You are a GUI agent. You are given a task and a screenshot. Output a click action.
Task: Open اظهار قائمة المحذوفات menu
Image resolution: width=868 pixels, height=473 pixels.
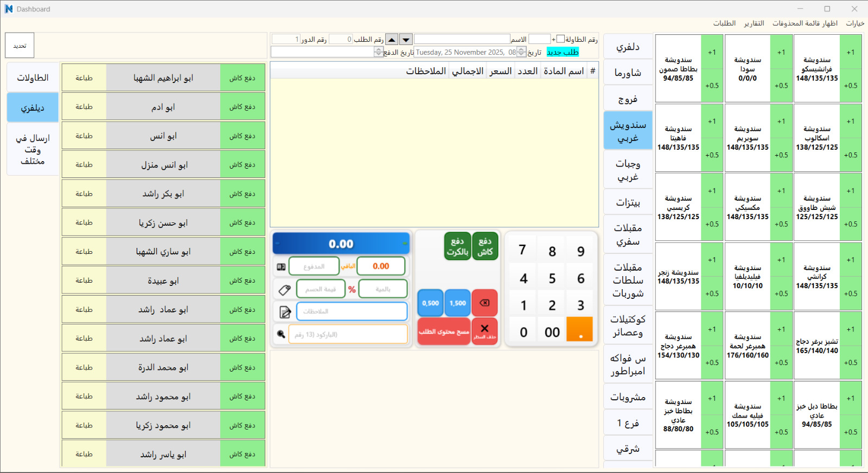[805, 23]
